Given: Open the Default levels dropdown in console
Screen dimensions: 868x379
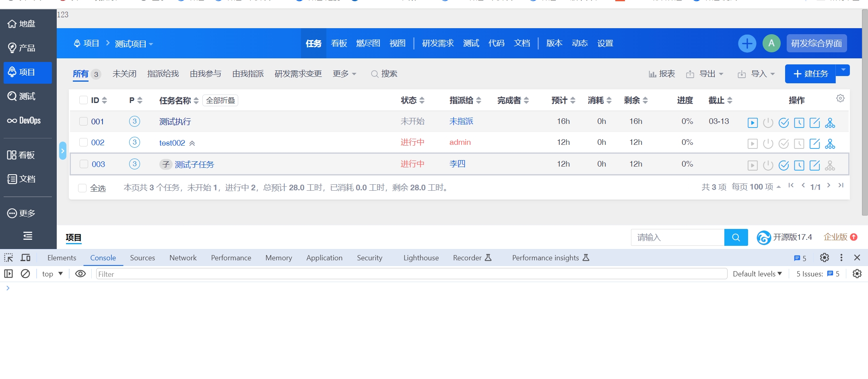Looking at the screenshot, I should pos(757,274).
